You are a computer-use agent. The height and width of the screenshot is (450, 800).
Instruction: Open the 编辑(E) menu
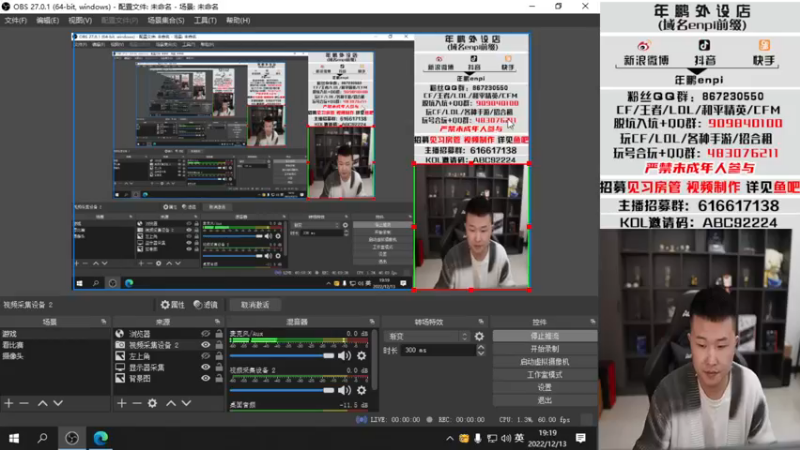point(47,20)
